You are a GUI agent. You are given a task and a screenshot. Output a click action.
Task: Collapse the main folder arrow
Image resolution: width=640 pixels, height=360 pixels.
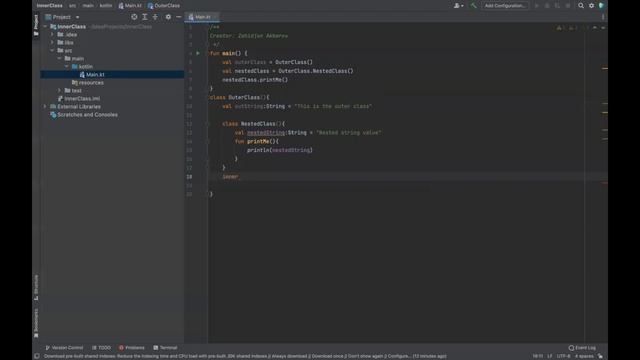(60, 58)
